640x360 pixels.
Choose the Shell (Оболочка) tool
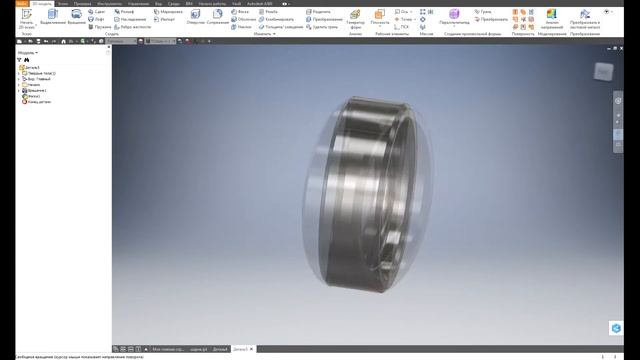tap(244, 19)
